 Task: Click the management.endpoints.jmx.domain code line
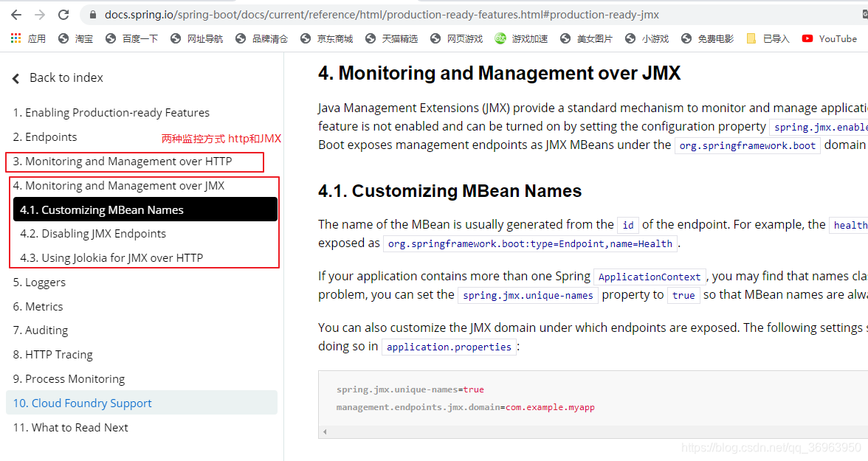click(x=466, y=407)
